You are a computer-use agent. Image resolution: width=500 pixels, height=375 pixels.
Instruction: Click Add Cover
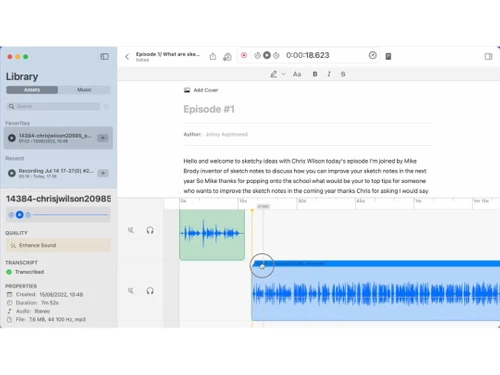pos(201,90)
